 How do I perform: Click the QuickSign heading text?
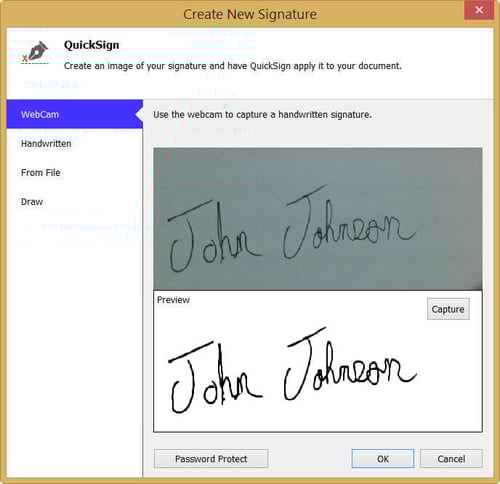[x=91, y=45]
